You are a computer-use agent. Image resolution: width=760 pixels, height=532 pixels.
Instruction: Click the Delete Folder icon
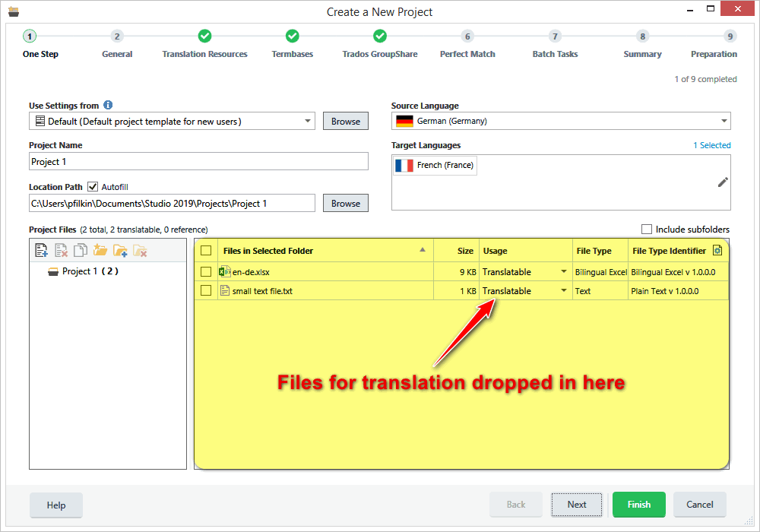click(x=140, y=250)
